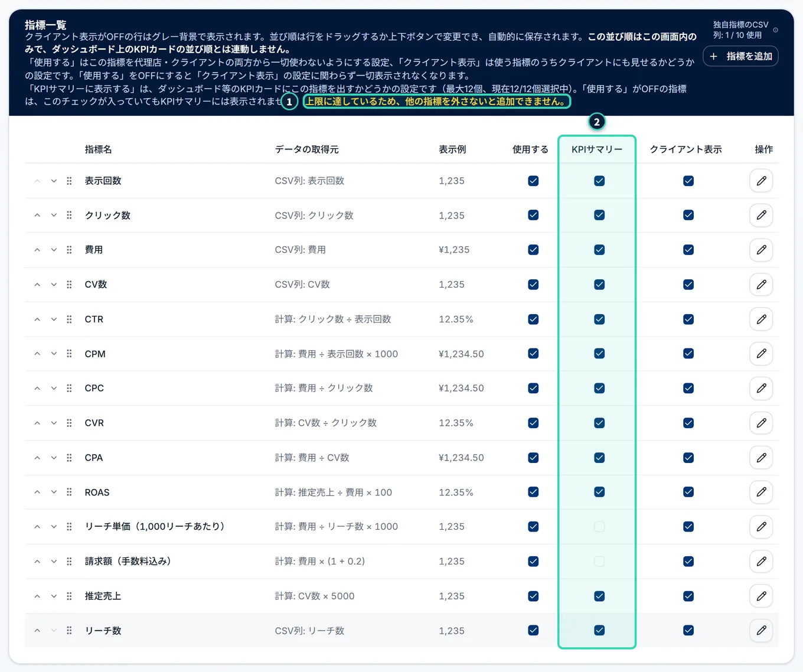Screen dimensions: 803x672
Task: Uncheck KPIサマリー for クリック数
Action: pos(599,215)
